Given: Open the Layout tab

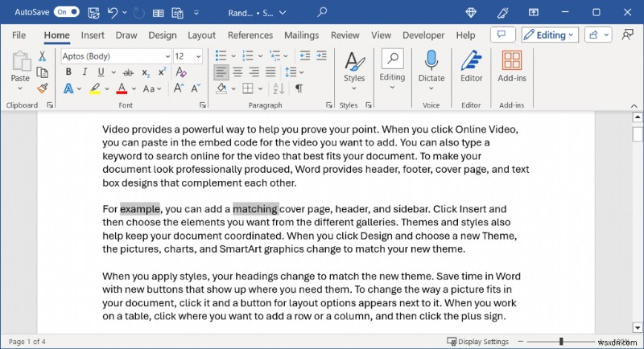Looking at the screenshot, I should (201, 35).
